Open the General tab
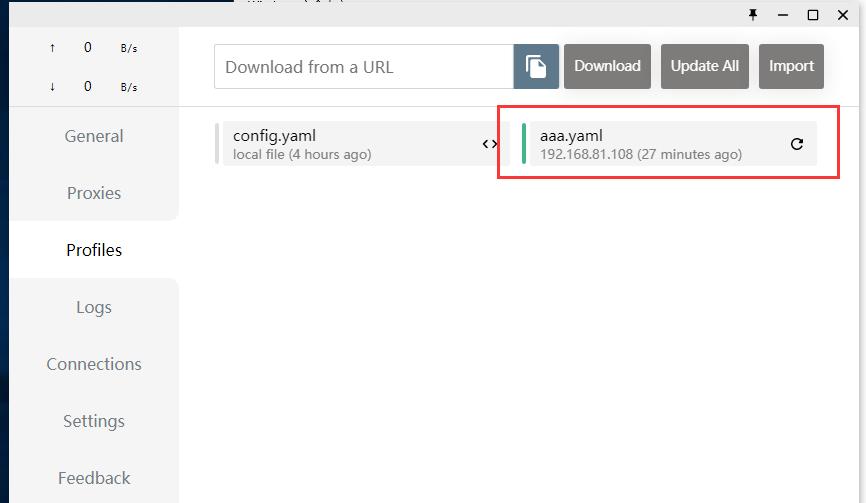Screen dimensions: 866x503 pyautogui.click(x=94, y=136)
